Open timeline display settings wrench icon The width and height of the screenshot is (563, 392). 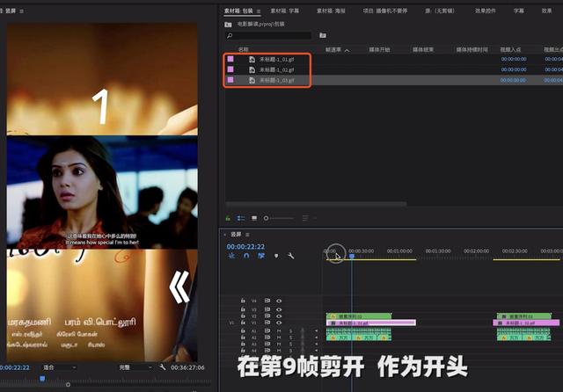pos(291,256)
